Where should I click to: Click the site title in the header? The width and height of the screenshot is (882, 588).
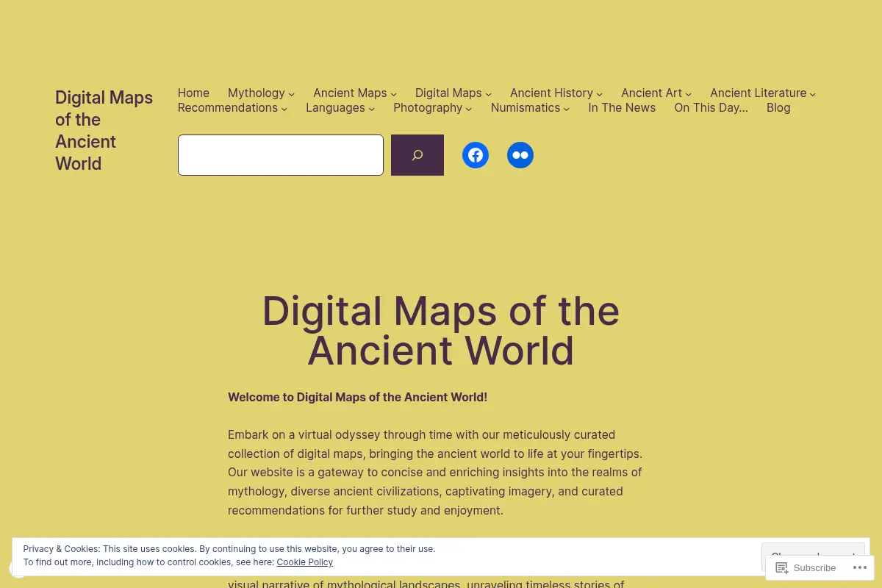tap(104, 130)
